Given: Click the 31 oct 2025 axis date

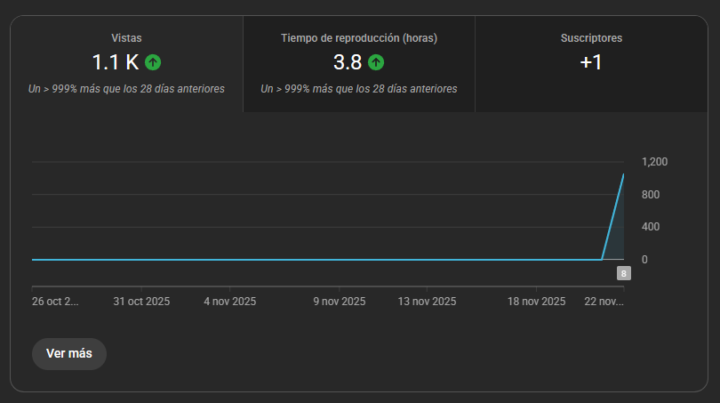Looking at the screenshot, I should 141,302.
